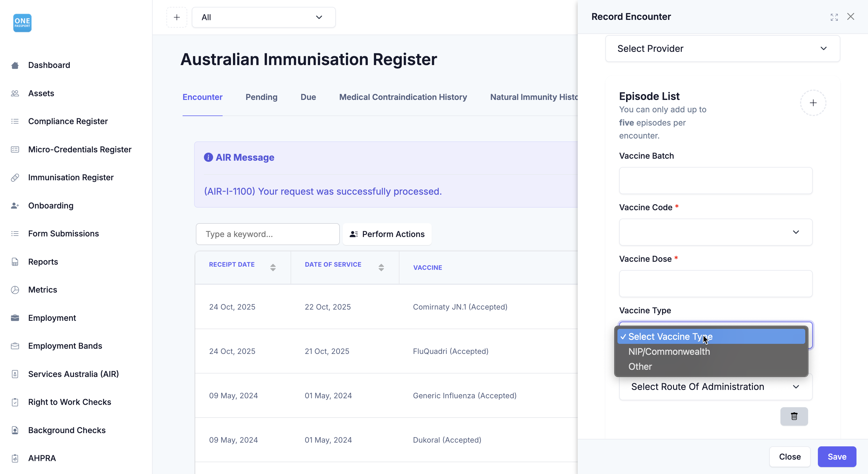Expand the Record Encounter panel to fullscreen
Image resolution: width=868 pixels, height=474 pixels.
(834, 17)
